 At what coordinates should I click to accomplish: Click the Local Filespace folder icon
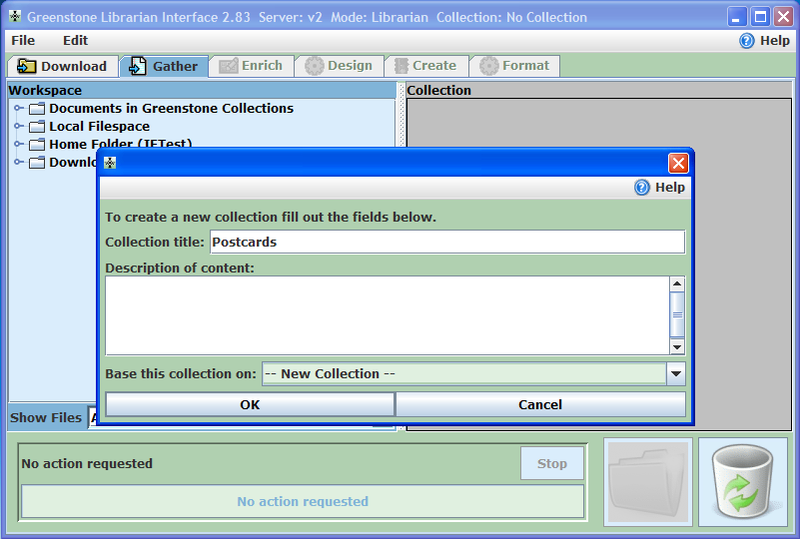(x=37, y=127)
